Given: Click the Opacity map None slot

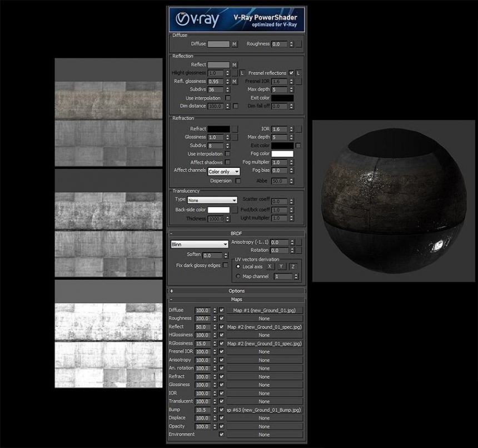Looking at the screenshot, I should (x=265, y=426).
